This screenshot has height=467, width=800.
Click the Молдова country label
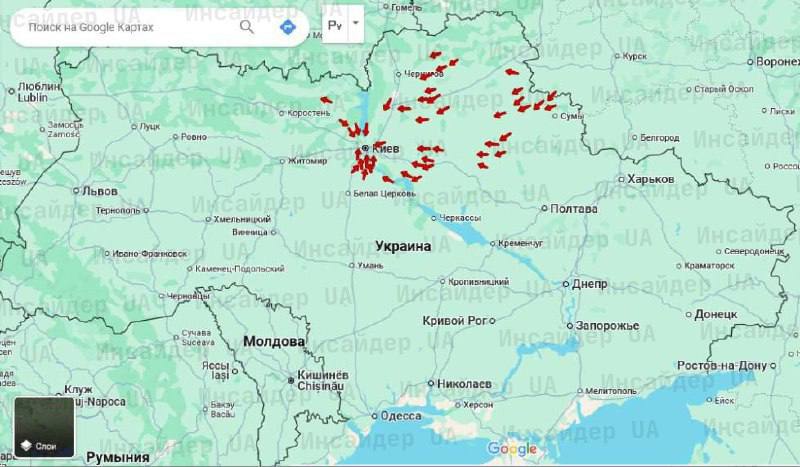coord(273,342)
